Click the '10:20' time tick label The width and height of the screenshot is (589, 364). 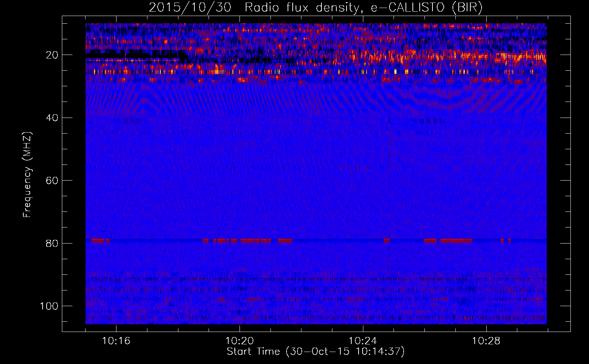tap(240, 341)
